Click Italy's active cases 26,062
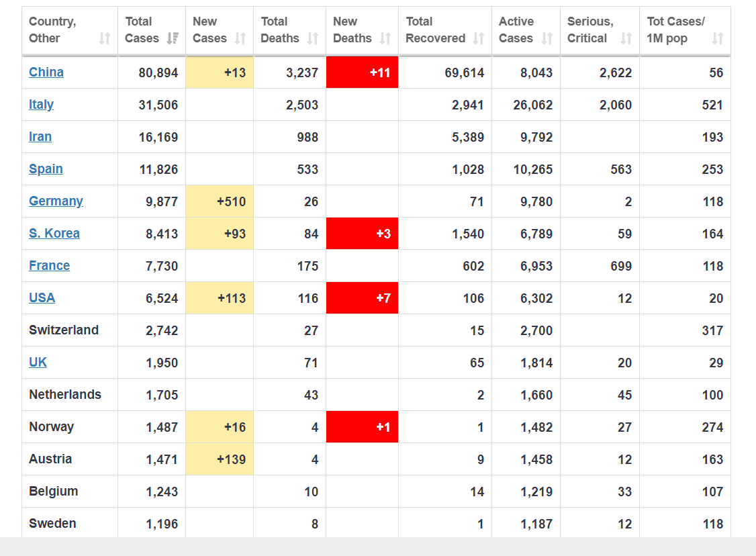 [x=533, y=105]
